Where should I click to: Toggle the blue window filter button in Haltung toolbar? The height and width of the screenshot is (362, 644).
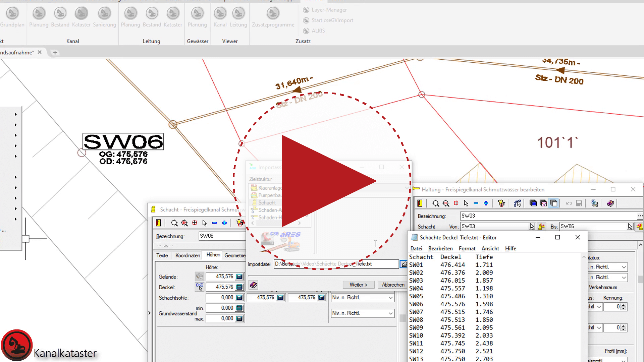[533, 203]
